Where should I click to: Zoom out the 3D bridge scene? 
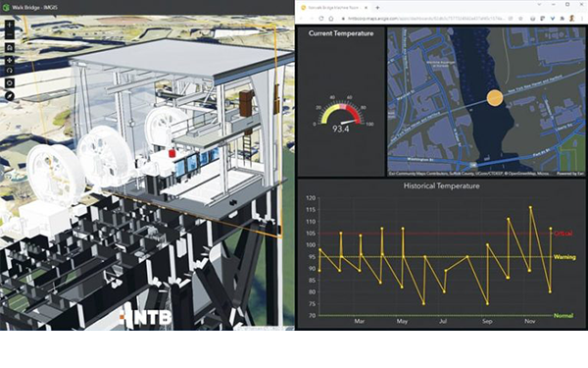coord(10,34)
